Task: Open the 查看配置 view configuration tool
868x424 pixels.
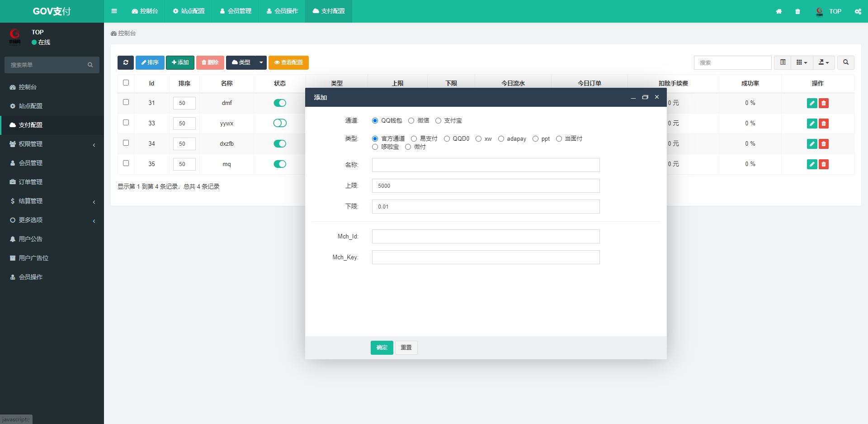Action: [x=288, y=62]
